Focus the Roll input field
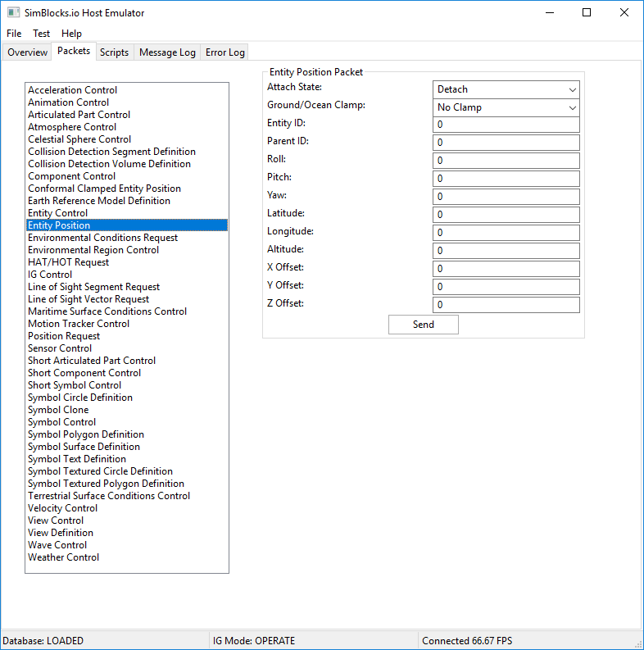 [x=506, y=161]
